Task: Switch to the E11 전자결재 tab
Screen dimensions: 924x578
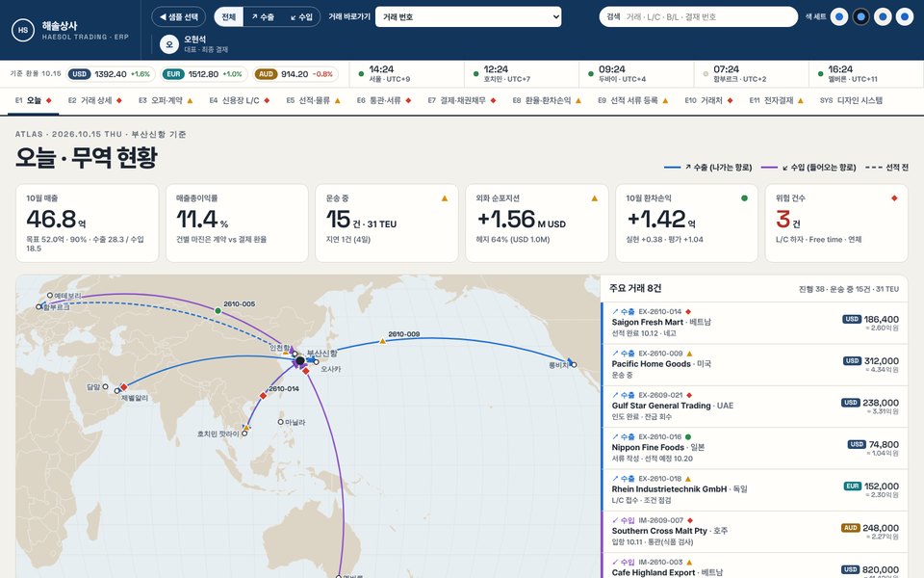Action: click(776, 101)
